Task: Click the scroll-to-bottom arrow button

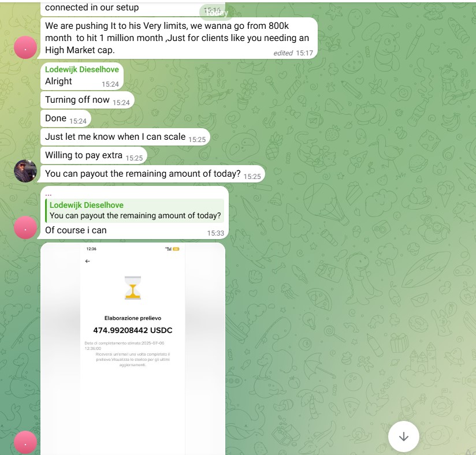Action: pos(403,437)
